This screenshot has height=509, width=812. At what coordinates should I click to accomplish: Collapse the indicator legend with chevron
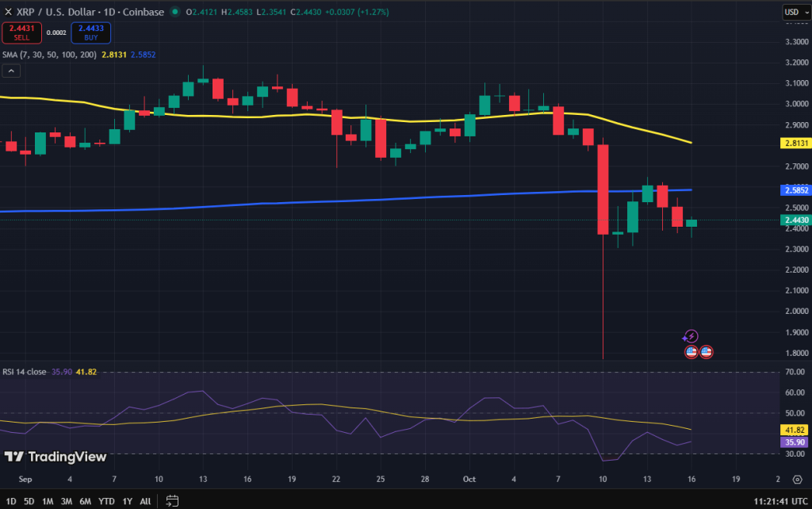point(12,71)
